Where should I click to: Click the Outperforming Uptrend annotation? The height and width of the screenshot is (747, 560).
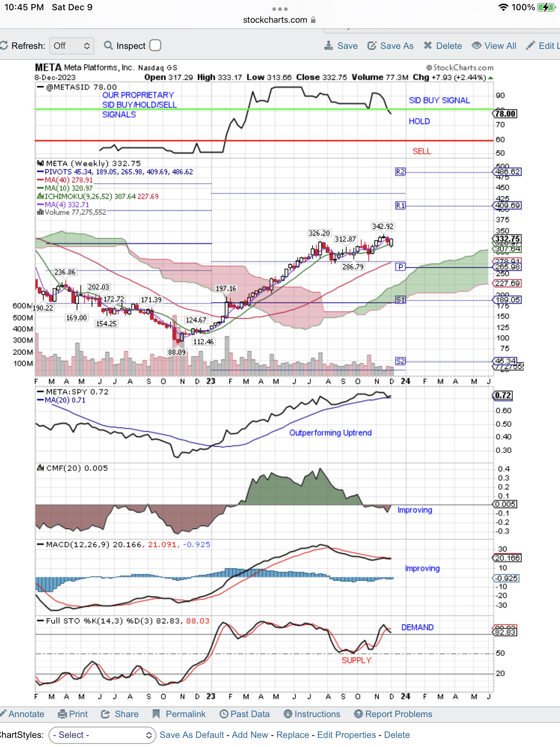pyautogui.click(x=330, y=433)
